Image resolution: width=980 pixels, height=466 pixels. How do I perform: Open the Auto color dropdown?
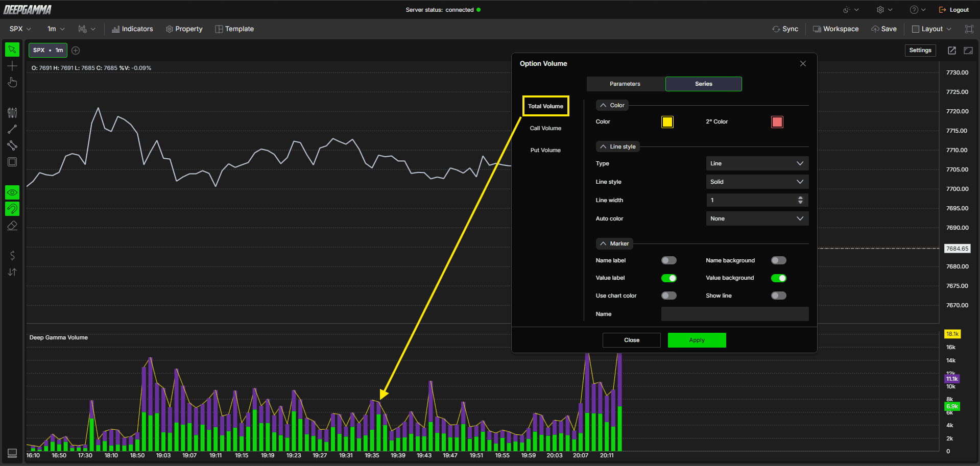[757, 218]
